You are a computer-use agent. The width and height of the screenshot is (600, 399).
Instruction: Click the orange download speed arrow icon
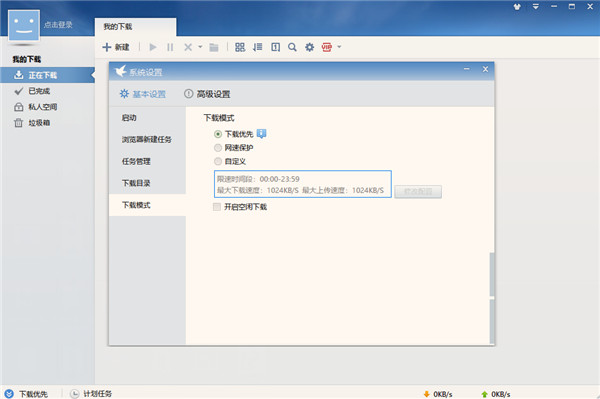[426, 394]
